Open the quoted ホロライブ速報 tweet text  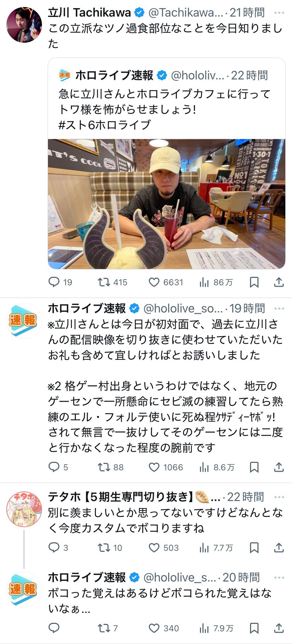tap(164, 109)
